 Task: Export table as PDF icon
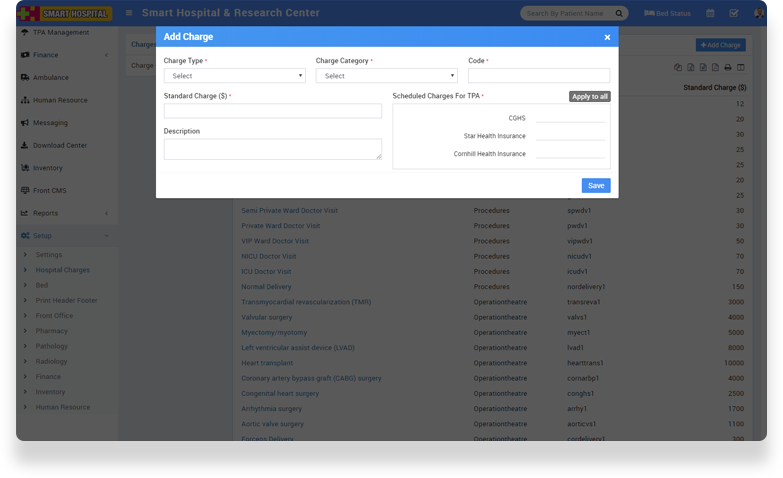click(715, 67)
